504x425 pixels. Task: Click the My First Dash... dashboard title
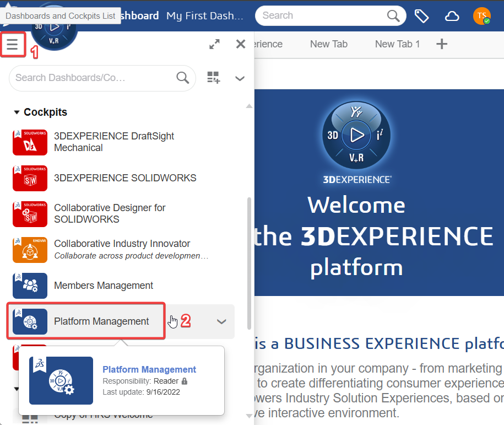[205, 16]
